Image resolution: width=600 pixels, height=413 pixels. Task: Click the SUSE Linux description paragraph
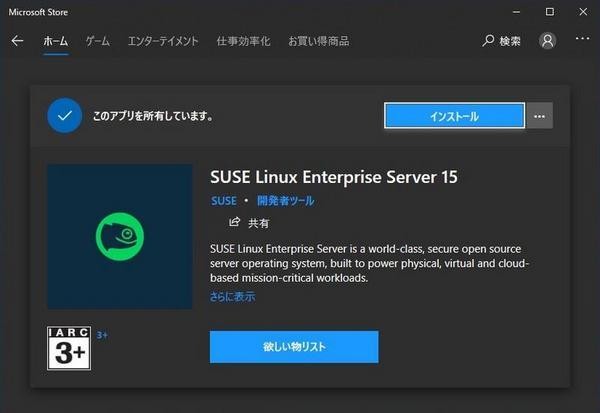pos(369,263)
